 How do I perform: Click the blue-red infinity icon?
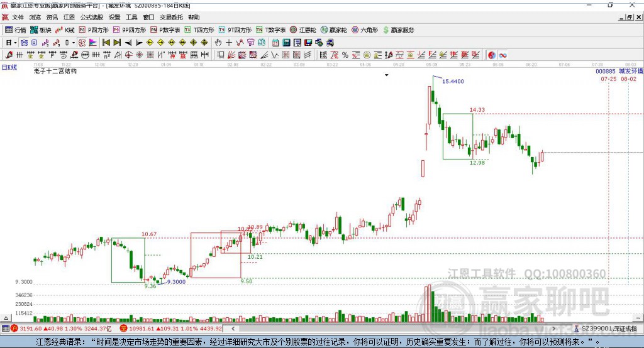tap(502, 55)
